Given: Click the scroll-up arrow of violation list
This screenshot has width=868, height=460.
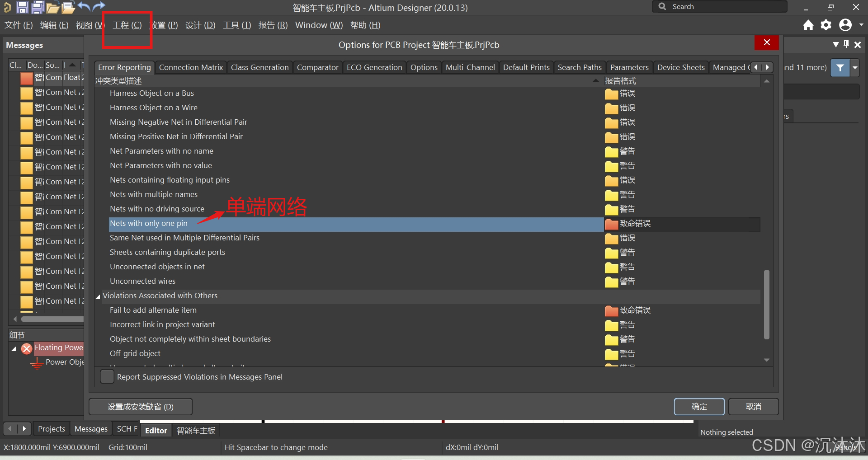Looking at the screenshot, I should [766, 81].
